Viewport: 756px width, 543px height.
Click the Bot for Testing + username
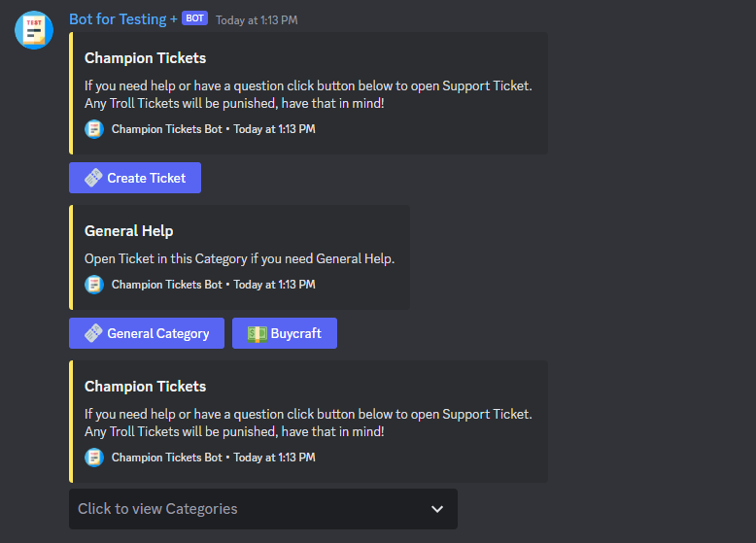tap(123, 19)
